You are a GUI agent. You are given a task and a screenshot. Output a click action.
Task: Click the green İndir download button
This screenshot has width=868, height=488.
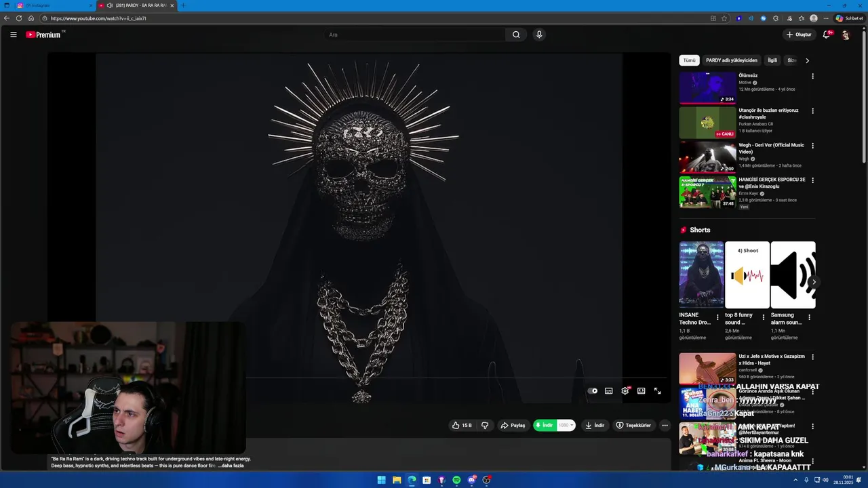545,426
